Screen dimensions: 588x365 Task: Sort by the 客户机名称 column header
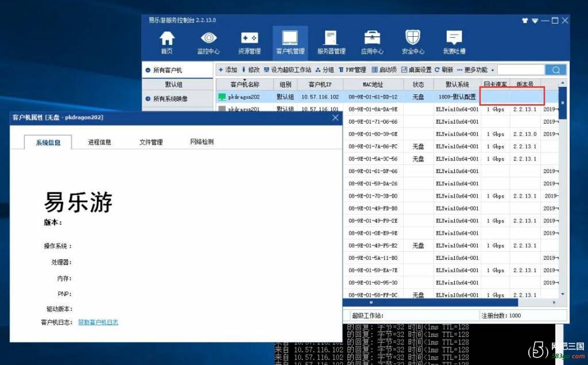[x=245, y=84]
